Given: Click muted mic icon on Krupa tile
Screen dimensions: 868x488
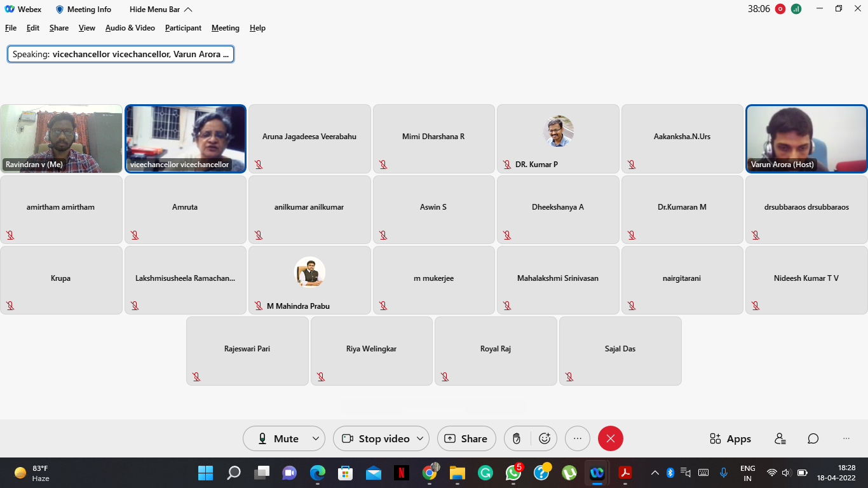Looking at the screenshot, I should pyautogui.click(x=10, y=306).
